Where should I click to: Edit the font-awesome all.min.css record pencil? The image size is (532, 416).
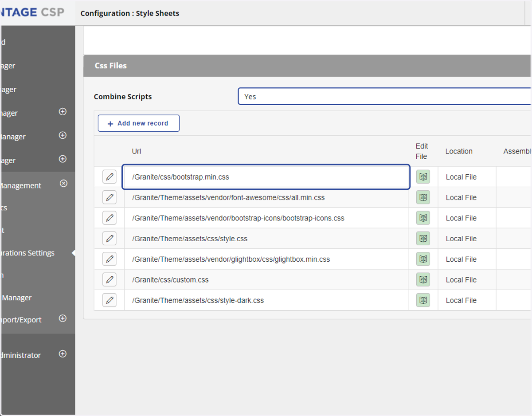(110, 197)
